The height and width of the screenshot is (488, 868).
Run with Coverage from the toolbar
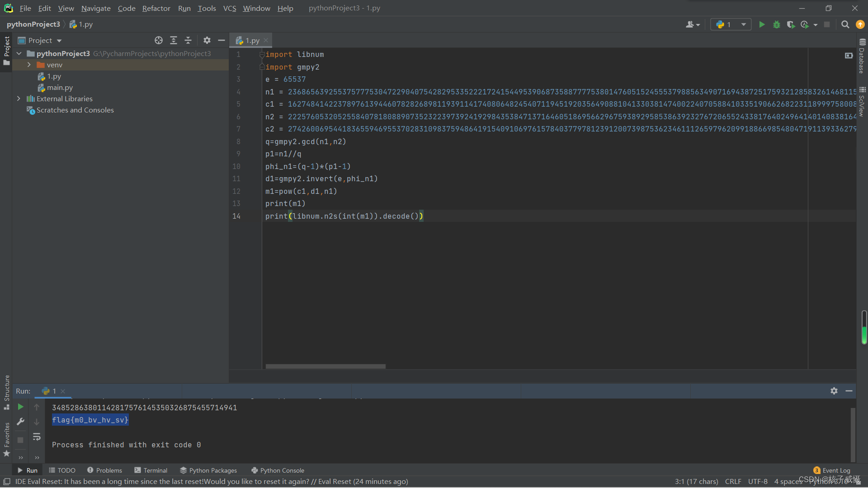pos(790,24)
